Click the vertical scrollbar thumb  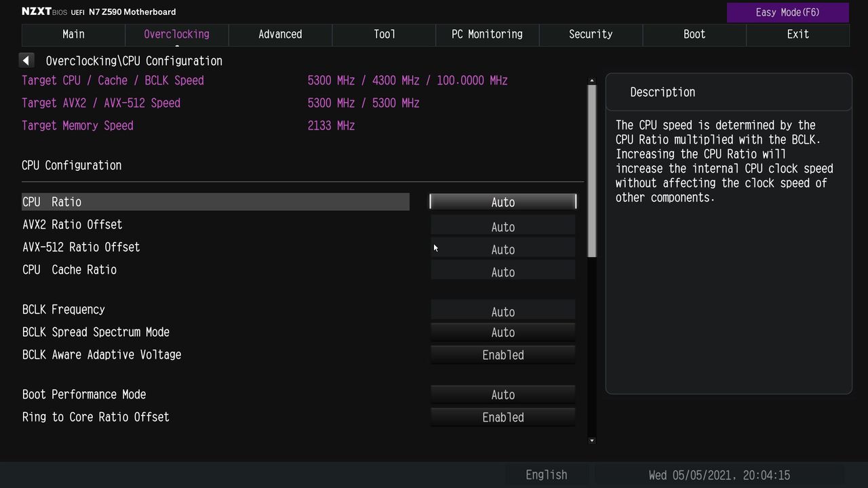click(x=592, y=171)
